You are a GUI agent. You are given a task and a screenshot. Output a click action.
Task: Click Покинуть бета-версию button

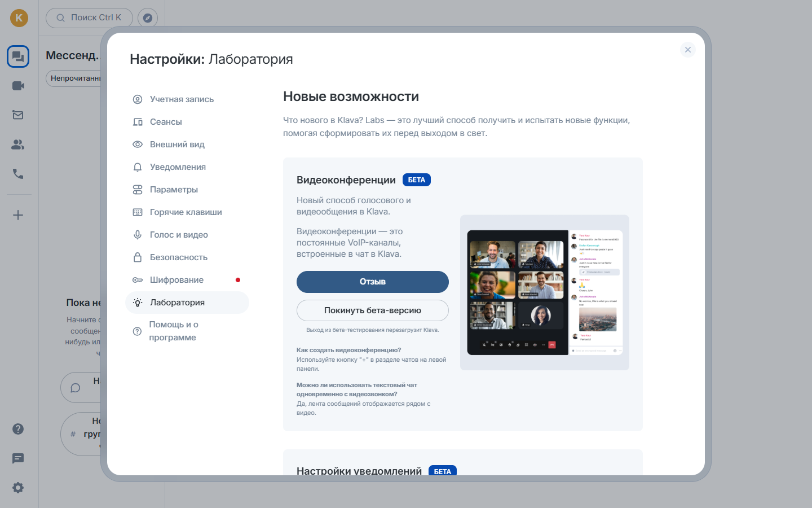point(373,310)
